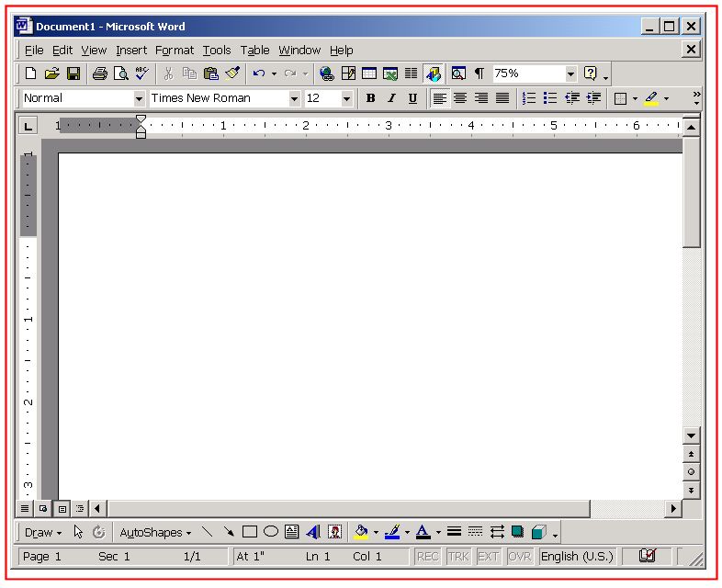Click the AutoShapes button

(x=155, y=532)
